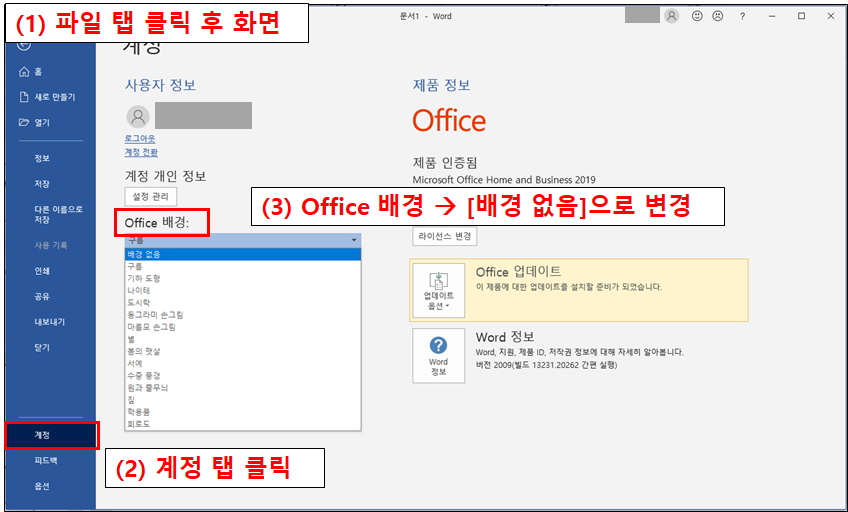848x512 pixels.
Task: Go to the 홈 page in sidebar
Action: 31,71
